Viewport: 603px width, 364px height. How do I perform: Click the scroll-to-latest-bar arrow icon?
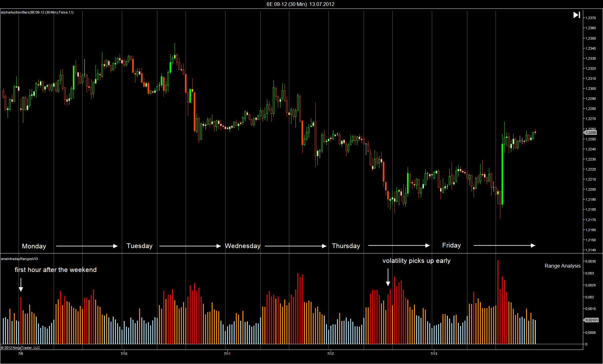pyautogui.click(x=577, y=15)
